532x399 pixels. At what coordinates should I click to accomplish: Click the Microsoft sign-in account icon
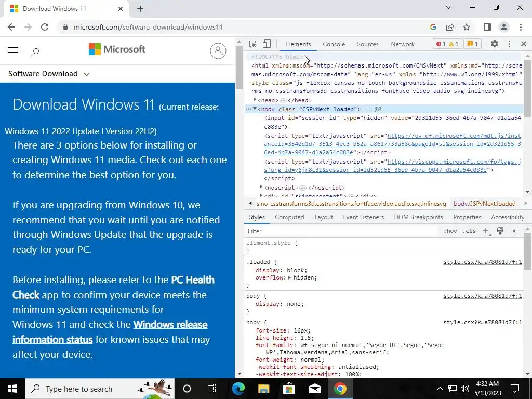point(218,51)
